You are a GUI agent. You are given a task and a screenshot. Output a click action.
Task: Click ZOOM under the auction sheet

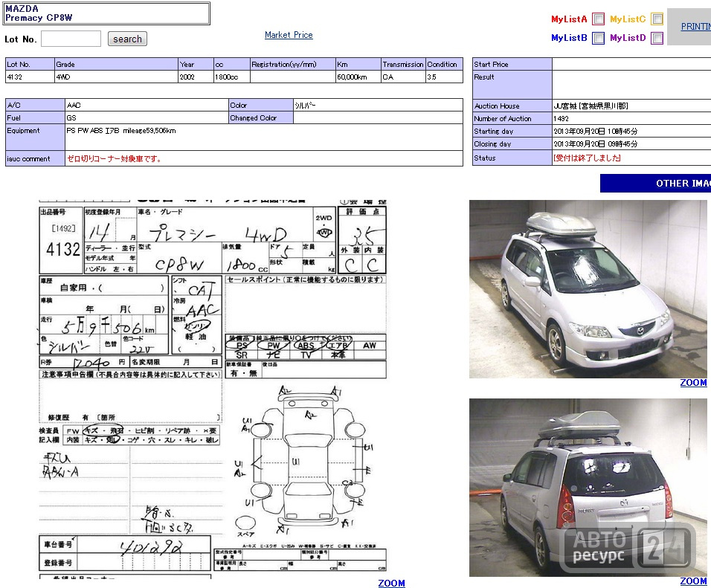(x=391, y=583)
